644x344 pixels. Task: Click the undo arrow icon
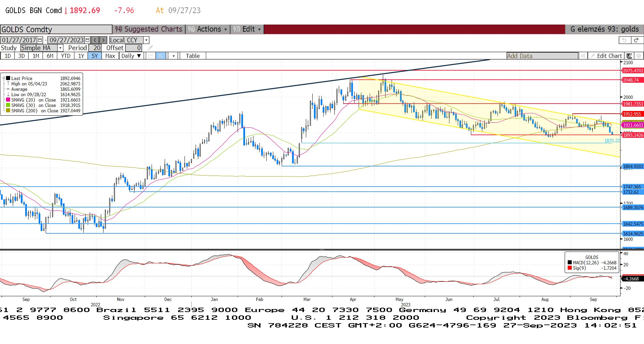[x=625, y=40]
